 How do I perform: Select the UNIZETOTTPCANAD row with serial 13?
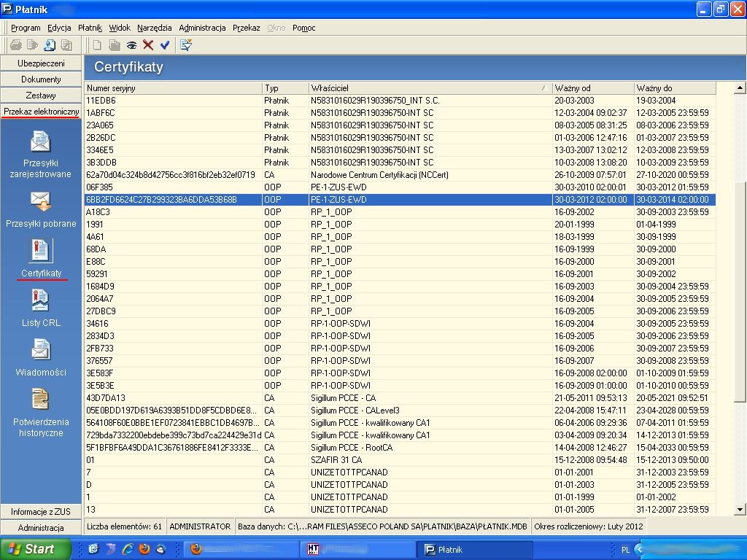pos(400,509)
